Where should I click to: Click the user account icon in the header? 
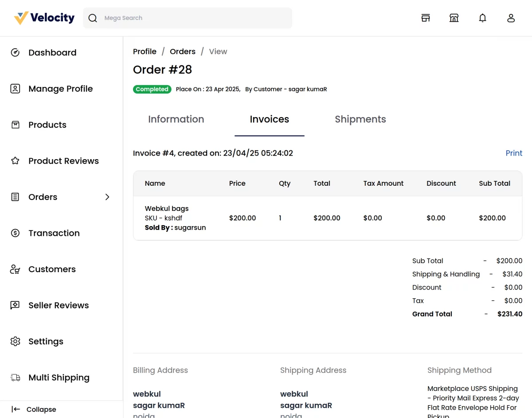pos(511,18)
